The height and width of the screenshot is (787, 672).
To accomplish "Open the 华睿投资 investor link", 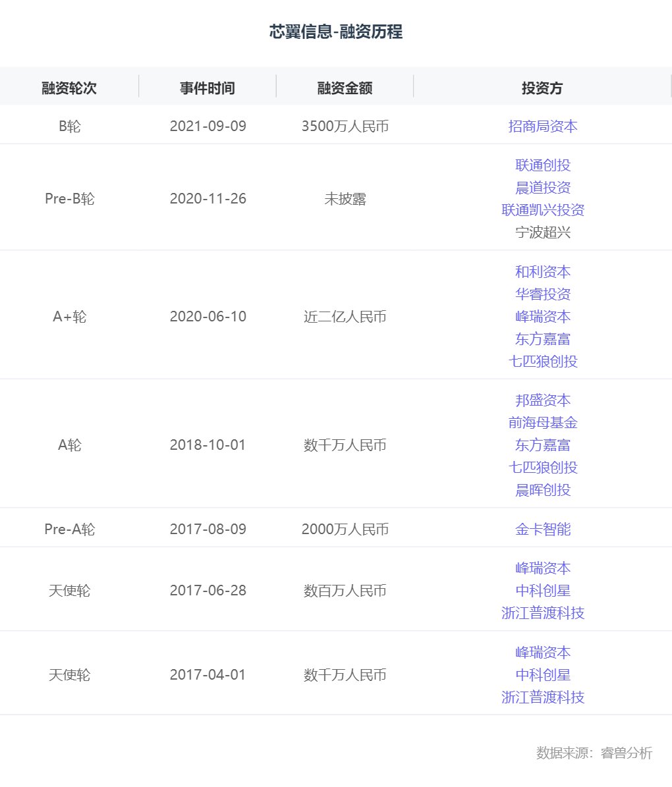I will click(542, 294).
